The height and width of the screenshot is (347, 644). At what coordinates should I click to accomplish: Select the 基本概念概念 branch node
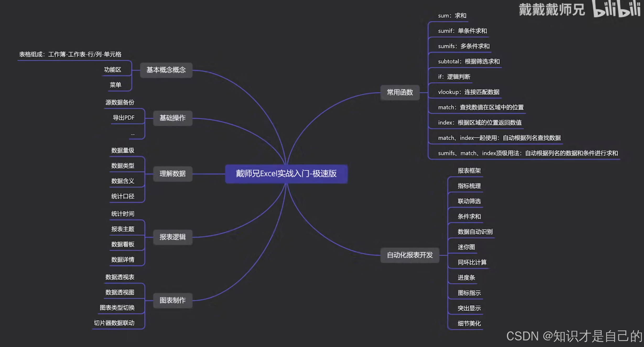[166, 70]
